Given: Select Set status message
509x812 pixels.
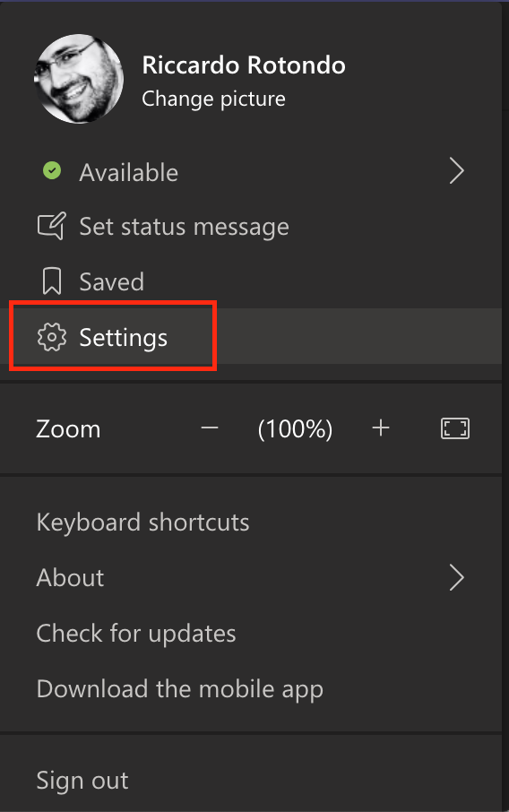Looking at the screenshot, I should [x=251, y=227].
